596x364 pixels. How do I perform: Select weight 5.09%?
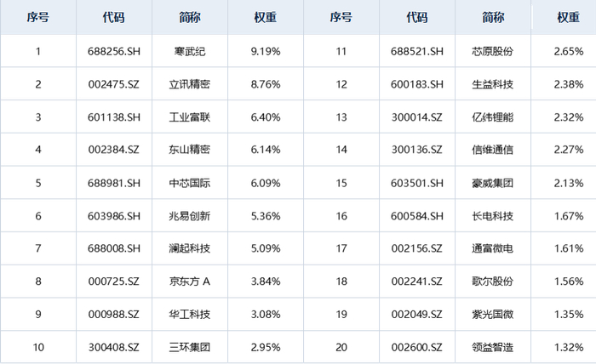tap(266, 248)
